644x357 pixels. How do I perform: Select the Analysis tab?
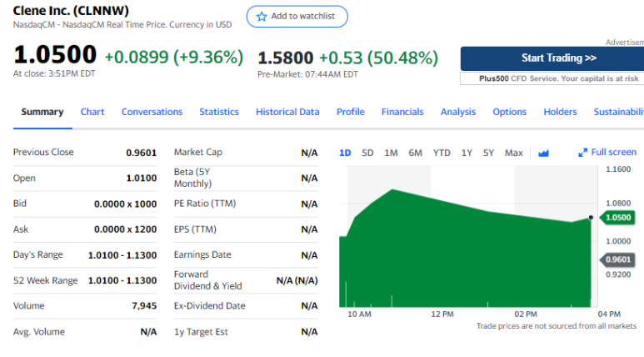[458, 112]
